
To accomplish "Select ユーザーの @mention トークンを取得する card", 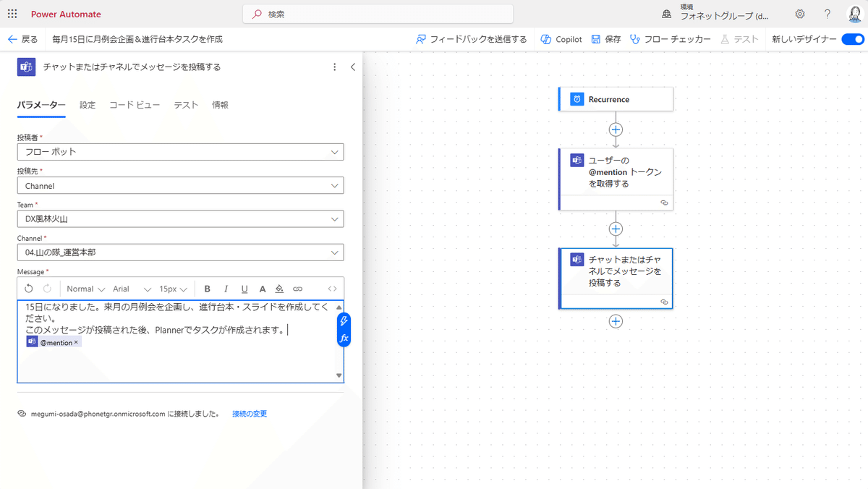I will (616, 179).
